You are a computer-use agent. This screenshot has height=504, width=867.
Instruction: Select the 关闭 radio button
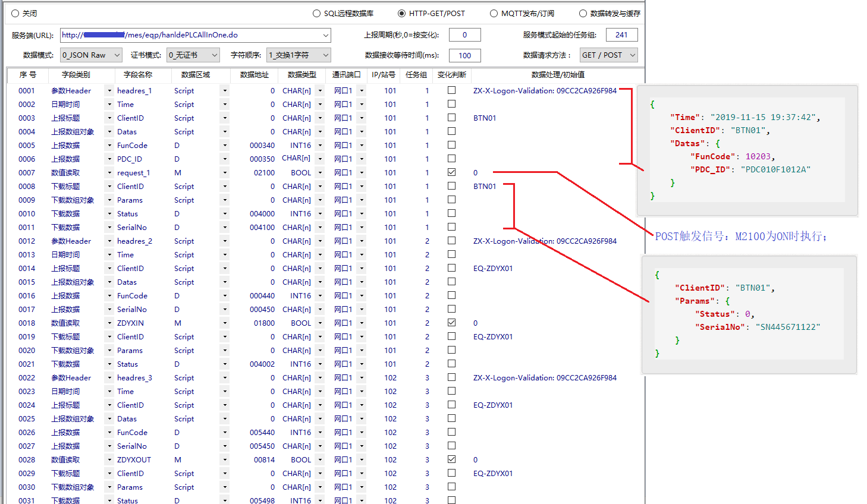pos(15,14)
